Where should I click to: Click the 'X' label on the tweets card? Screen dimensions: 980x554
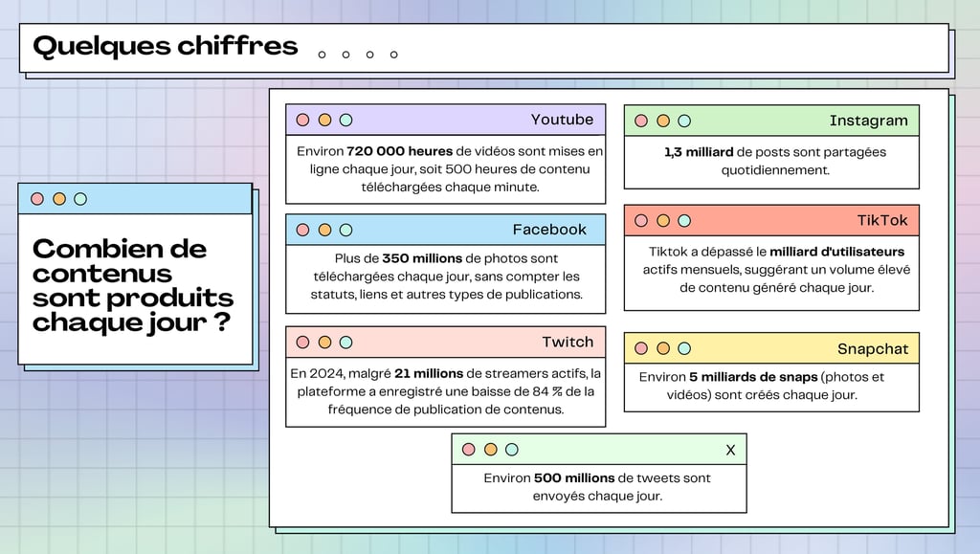(x=730, y=450)
